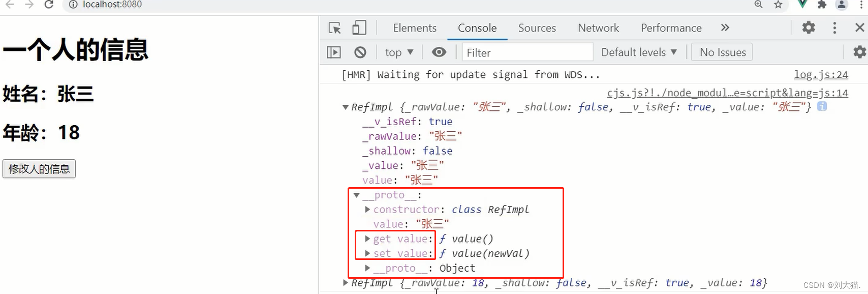868x294 pixels.
Task: Click the site info icon beside localhost:8080
Action: (73, 5)
